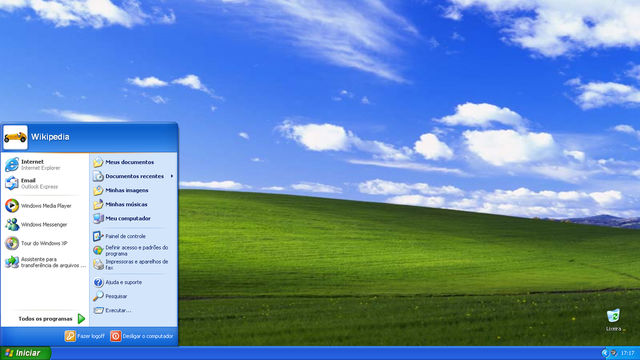The width and height of the screenshot is (640, 360).
Task: Click the Desligar o computador power icon
Action: [x=116, y=336]
